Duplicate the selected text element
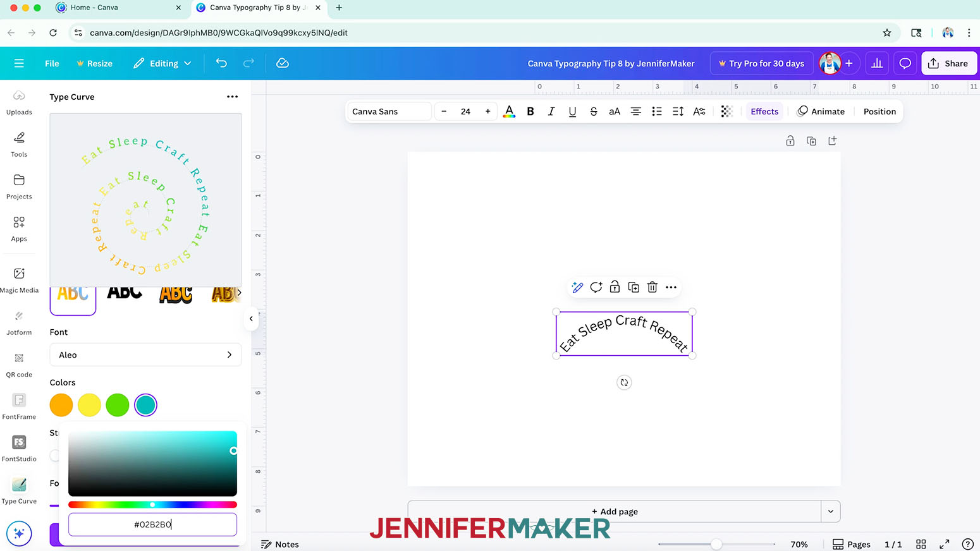The width and height of the screenshot is (980, 551). point(634,288)
